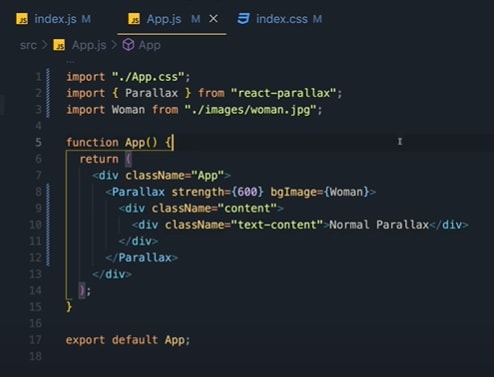Expand the chevron after App.js breadcrumb
This screenshot has width=494, height=377.
114,45
